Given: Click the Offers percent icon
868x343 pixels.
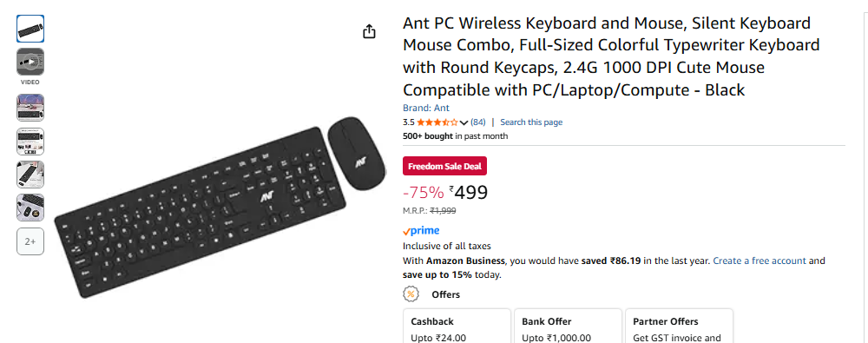Looking at the screenshot, I should tap(411, 294).
